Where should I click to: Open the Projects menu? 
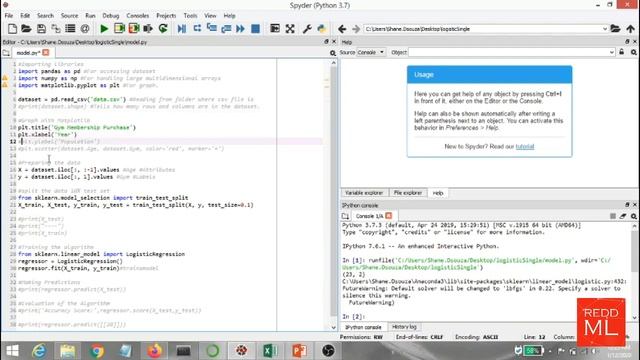coord(166,16)
